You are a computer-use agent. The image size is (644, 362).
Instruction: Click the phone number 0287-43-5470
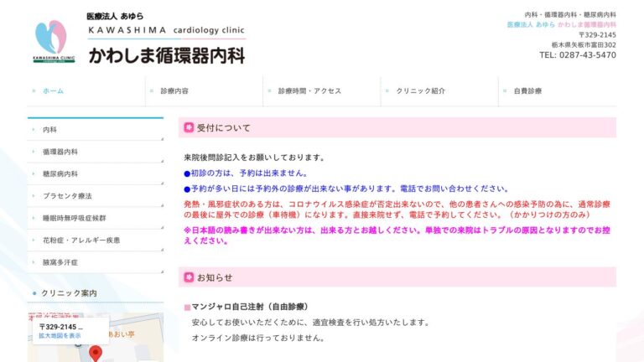[587, 55]
